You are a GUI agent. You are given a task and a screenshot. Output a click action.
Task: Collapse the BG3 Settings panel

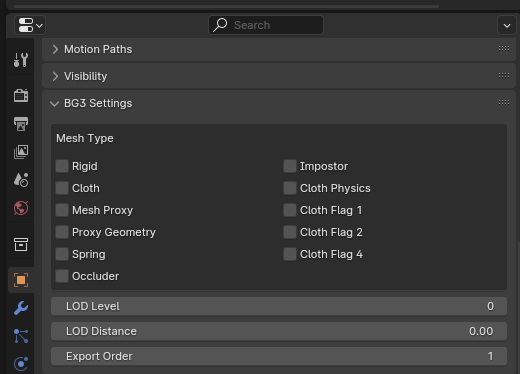(x=54, y=104)
